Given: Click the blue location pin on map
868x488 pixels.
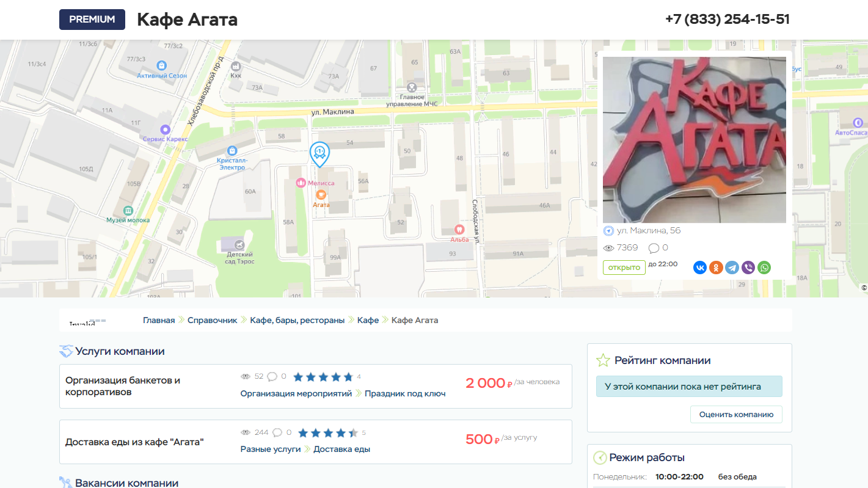Looking at the screenshot, I should click(x=319, y=153).
